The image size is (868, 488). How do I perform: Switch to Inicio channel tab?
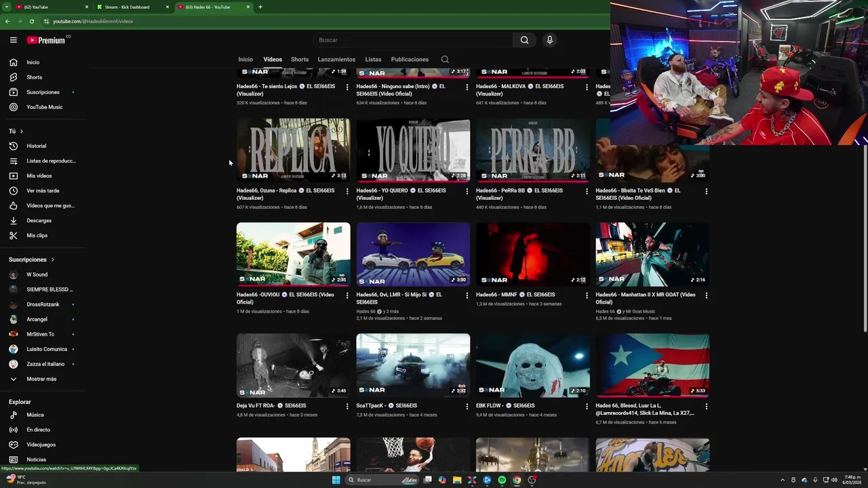pos(245,60)
